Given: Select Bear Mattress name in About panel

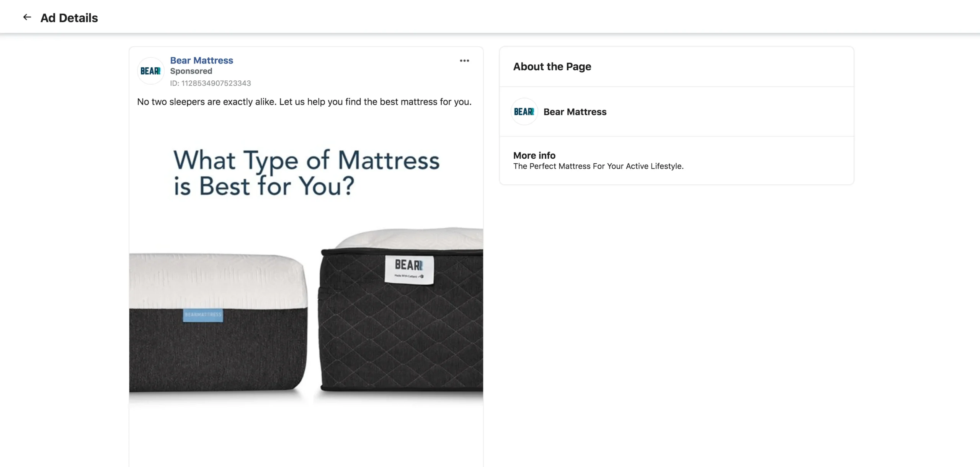Looking at the screenshot, I should click(x=575, y=112).
